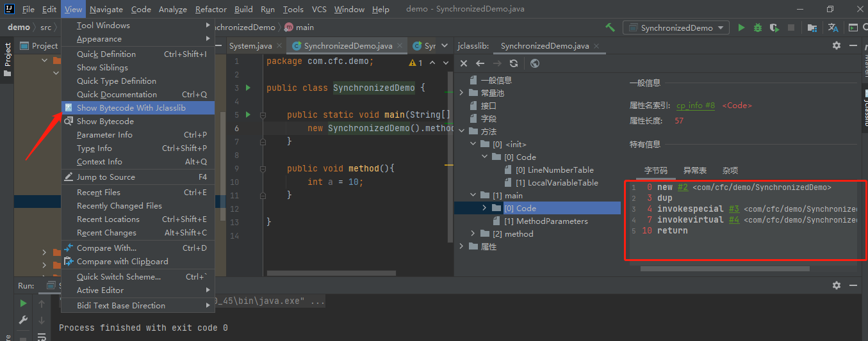The width and height of the screenshot is (868, 341).
Task: Collapse the [0] <init> tree node
Action: pos(473,145)
